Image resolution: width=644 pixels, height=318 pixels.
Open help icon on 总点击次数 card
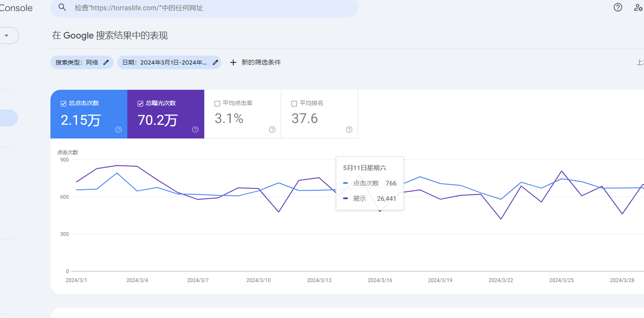[118, 130]
